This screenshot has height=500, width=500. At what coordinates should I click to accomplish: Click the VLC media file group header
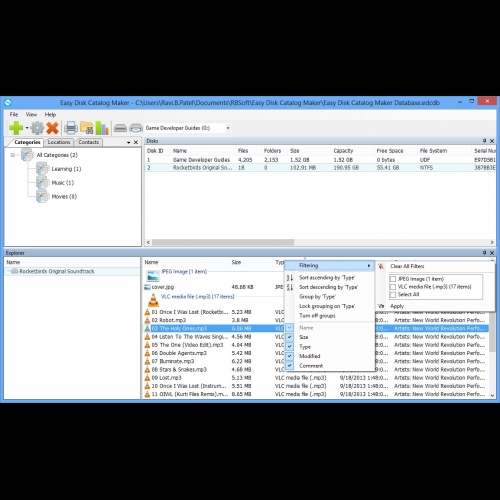[x=197, y=297]
